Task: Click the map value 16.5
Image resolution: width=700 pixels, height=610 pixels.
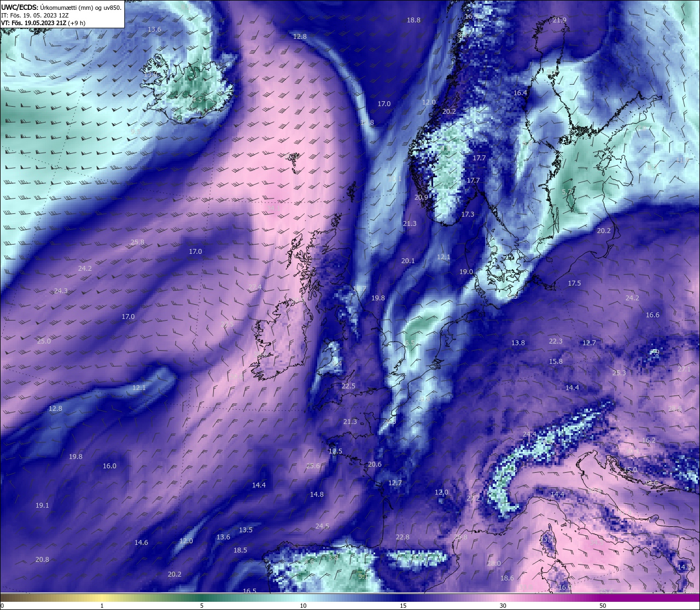Action: coord(249,591)
